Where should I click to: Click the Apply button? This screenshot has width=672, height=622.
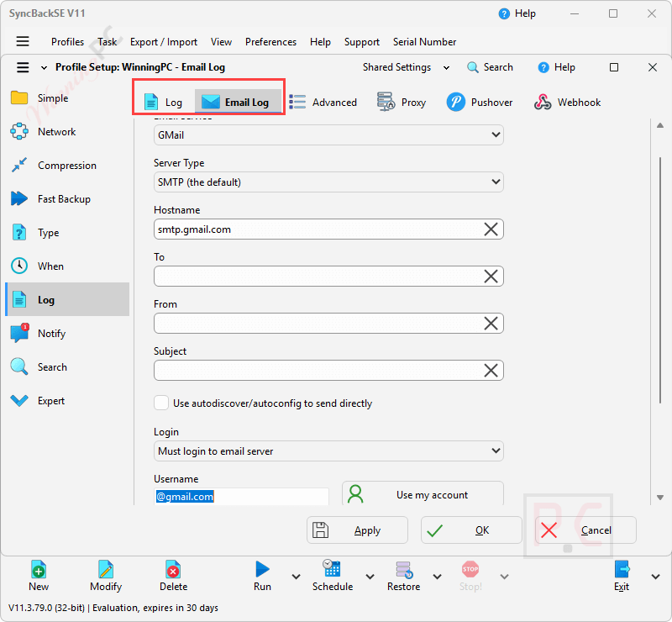click(358, 530)
